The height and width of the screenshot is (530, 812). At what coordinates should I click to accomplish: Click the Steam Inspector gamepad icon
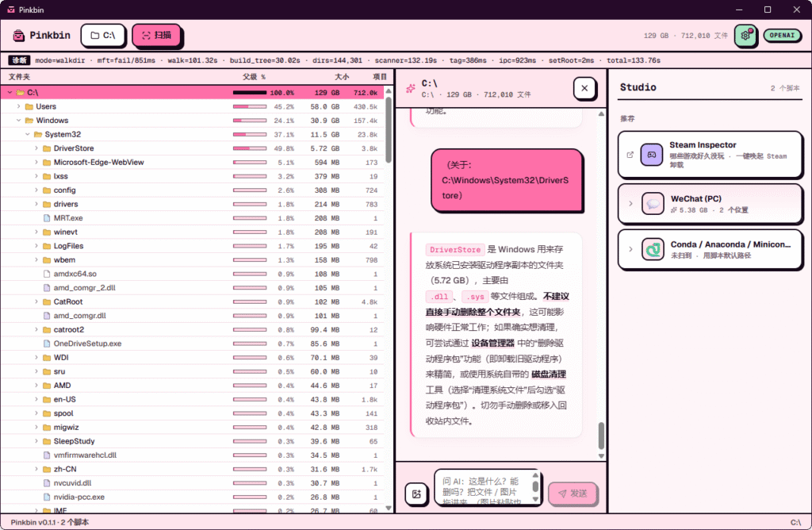[652, 155]
